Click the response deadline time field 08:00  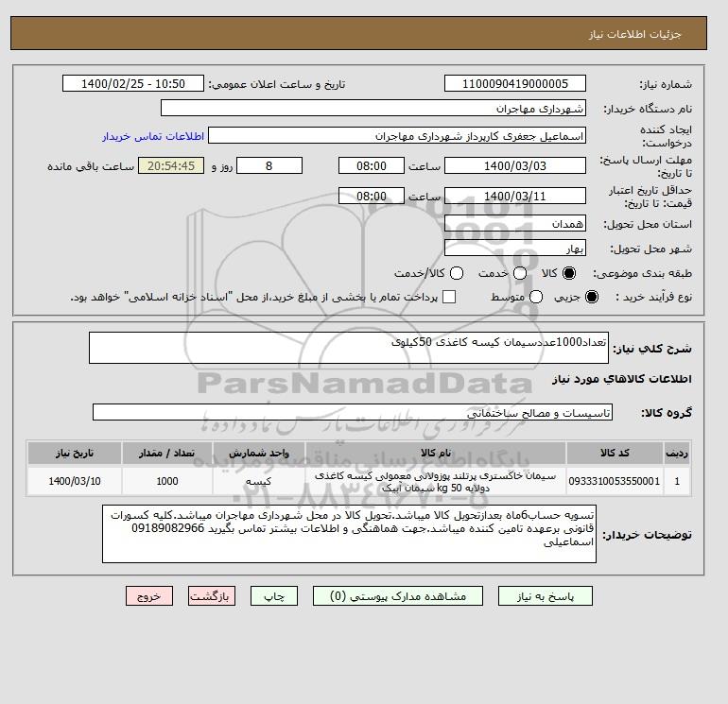(x=372, y=165)
